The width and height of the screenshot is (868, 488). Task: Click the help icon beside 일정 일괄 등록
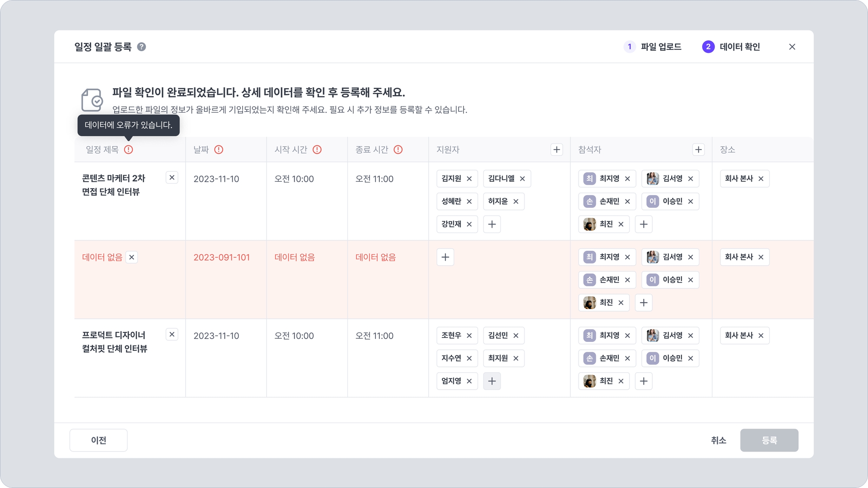(141, 47)
